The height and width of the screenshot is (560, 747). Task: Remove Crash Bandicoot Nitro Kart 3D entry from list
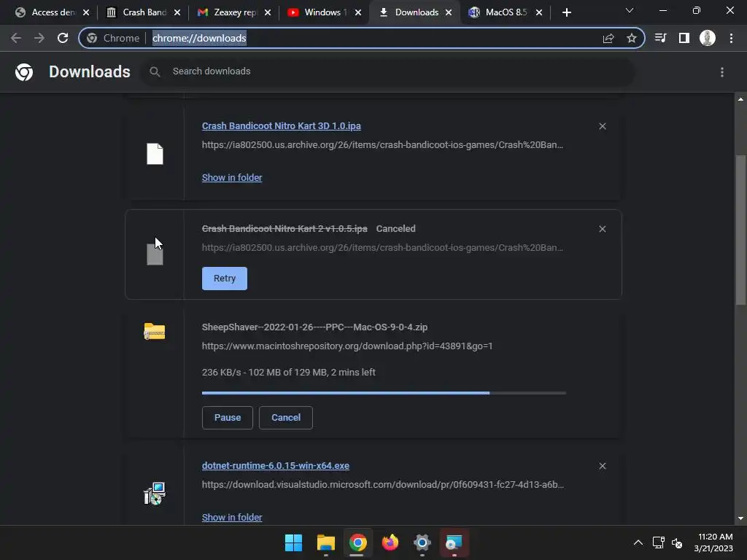click(603, 126)
